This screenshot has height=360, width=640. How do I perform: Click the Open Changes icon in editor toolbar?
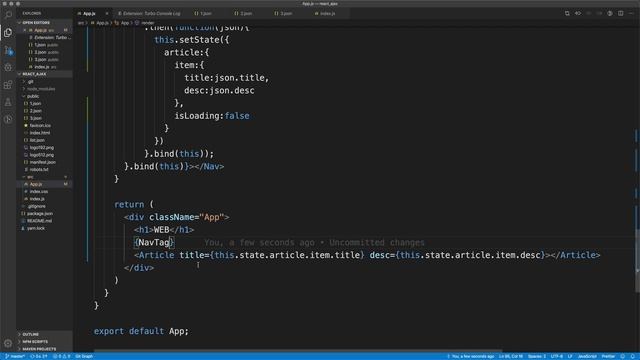click(x=567, y=13)
